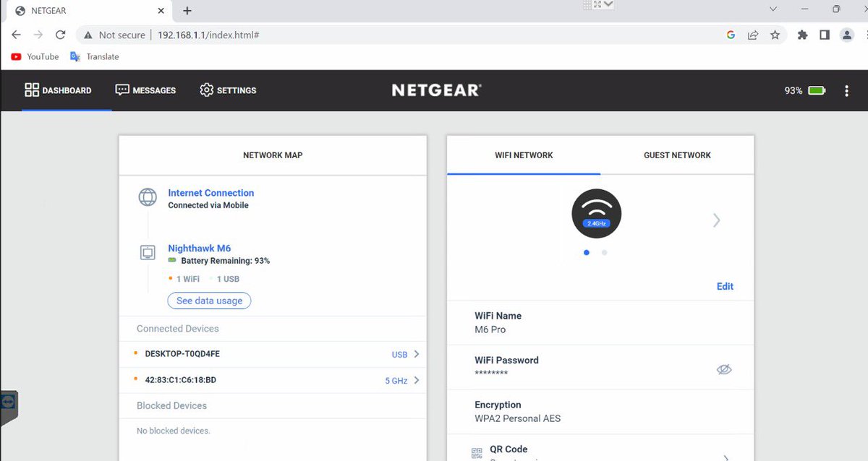This screenshot has width=868, height=461.
Task: Select the first carousel dot for WiFi band
Action: [586, 252]
